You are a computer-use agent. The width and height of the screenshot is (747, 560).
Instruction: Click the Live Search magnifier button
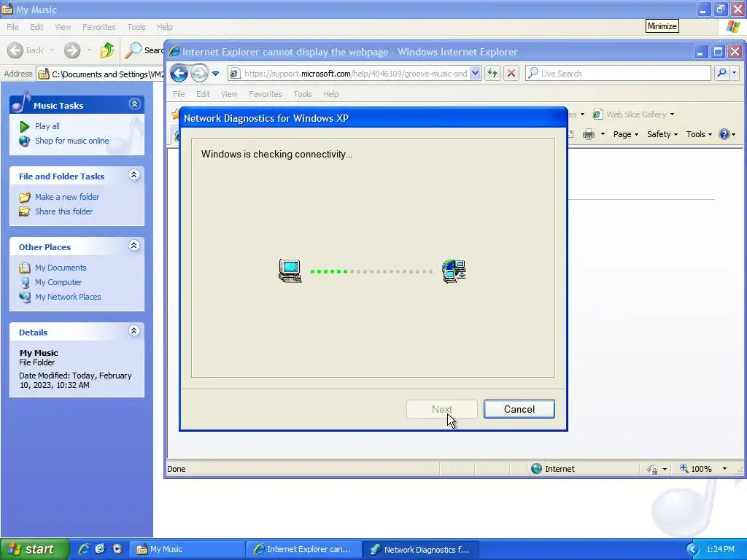[721, 73]
